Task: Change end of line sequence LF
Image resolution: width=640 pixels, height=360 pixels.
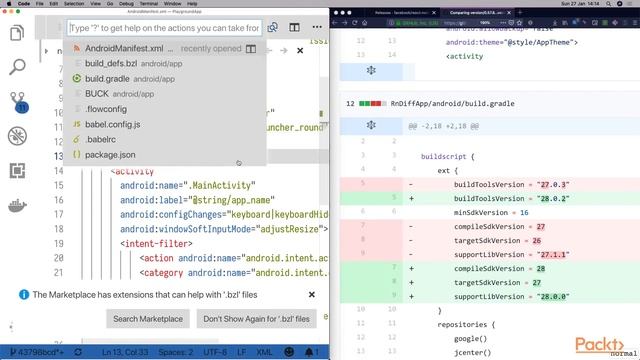Action: click(241, 352)
